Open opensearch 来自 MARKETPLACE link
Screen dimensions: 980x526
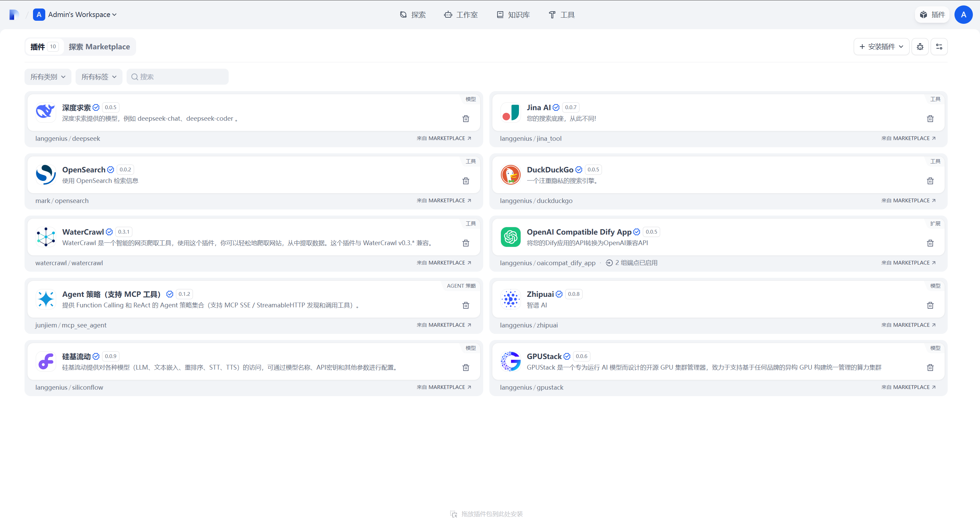point(444,201)
